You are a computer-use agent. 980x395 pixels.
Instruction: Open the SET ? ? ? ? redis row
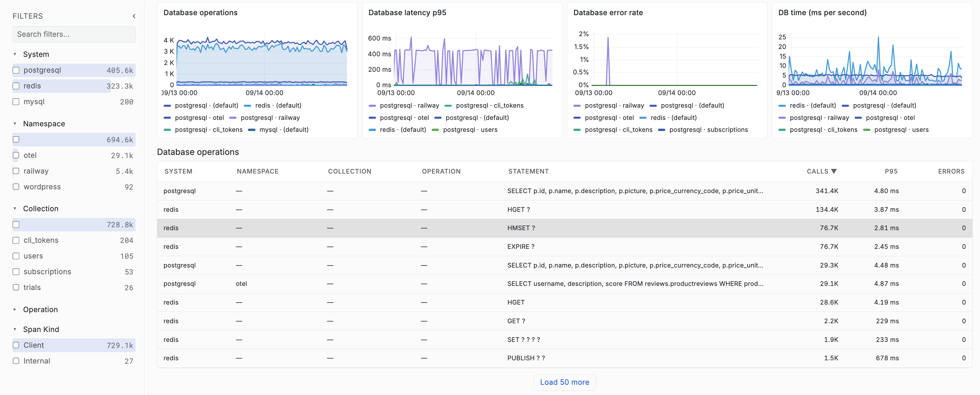coord(565,340)
